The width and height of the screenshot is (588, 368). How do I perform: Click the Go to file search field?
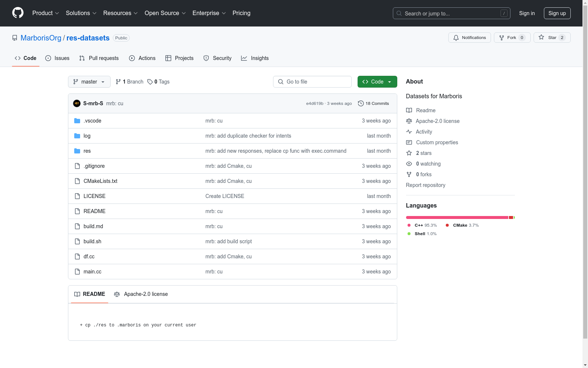tap(312, 82)
